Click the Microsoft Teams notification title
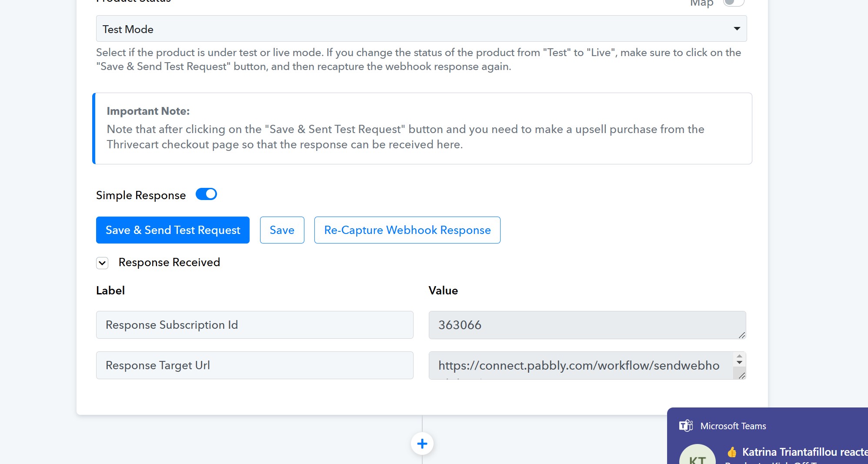This screenshot has width=868, height=464. (733, 426)
